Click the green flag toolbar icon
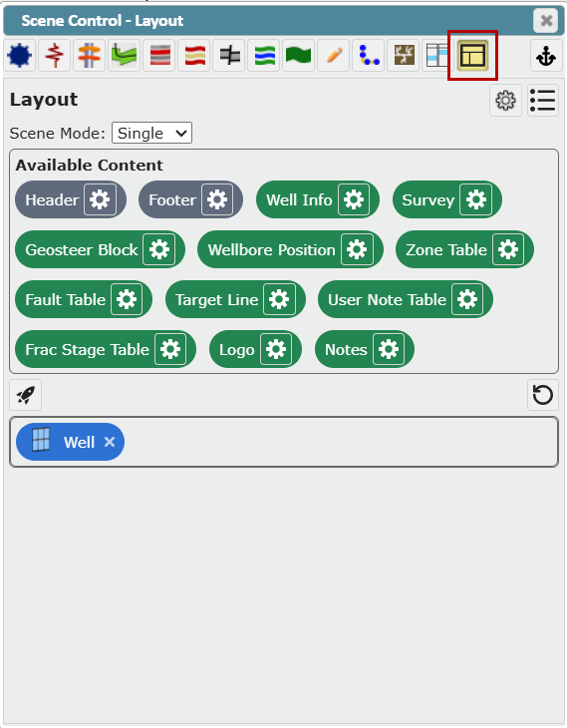567x728 pixels. [298, 55]
